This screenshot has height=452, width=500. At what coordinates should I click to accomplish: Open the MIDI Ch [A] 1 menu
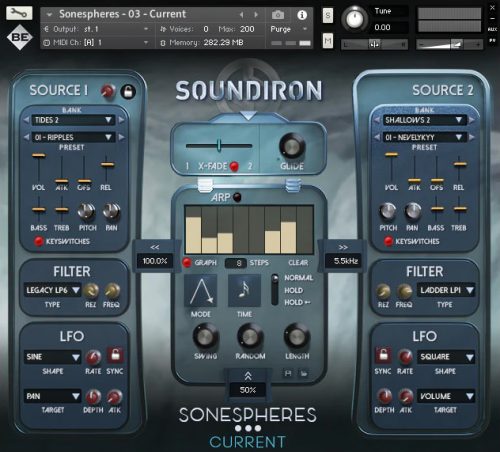96,43
